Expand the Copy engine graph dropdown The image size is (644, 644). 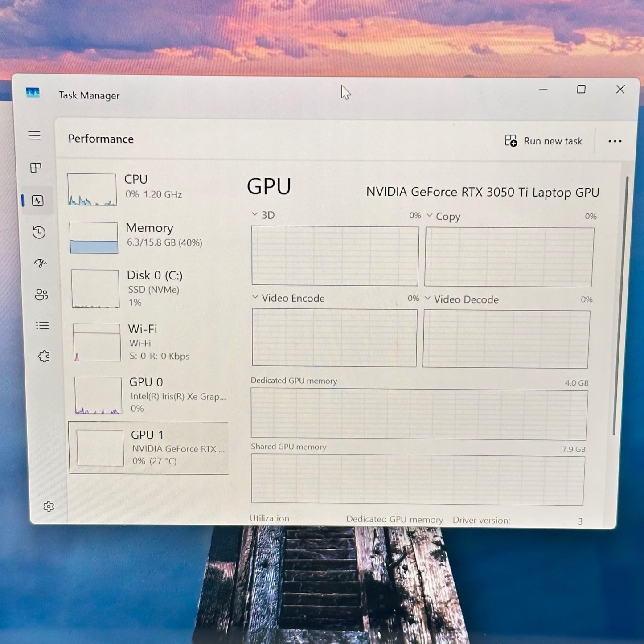429,216
